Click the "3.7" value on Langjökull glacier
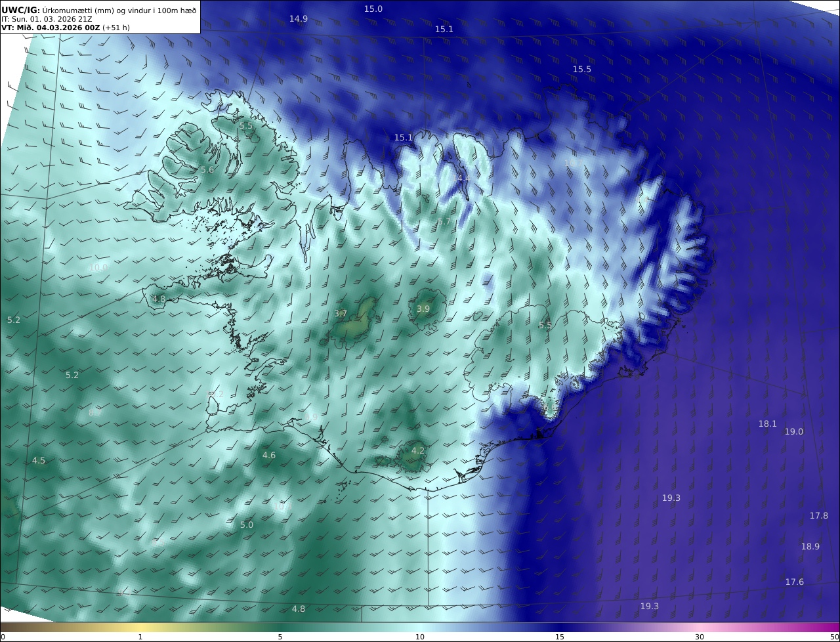840x642 pixels. click(x=341, y=314)
